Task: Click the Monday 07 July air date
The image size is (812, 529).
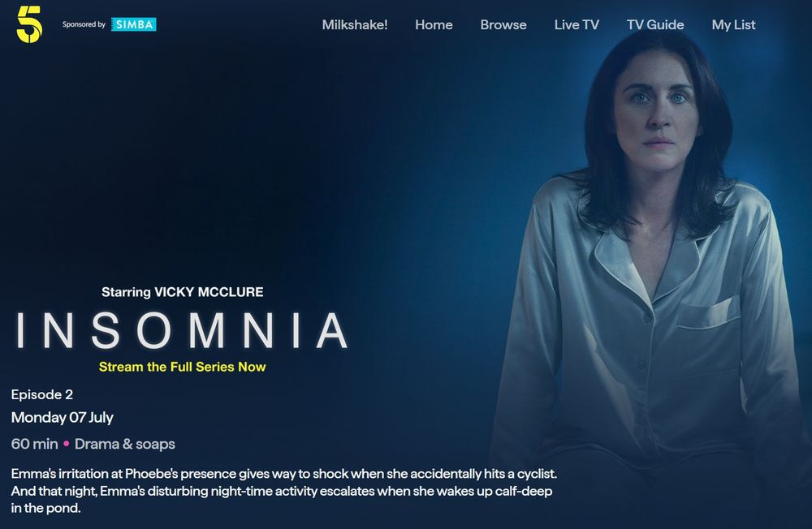Action: pos(63,417)
